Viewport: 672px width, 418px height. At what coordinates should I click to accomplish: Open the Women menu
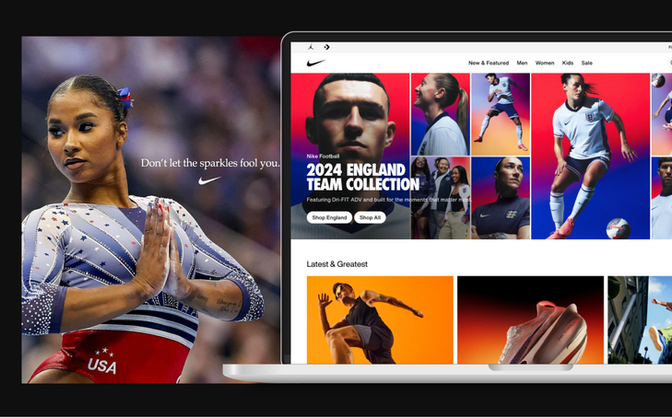pyautogui.click(x=544, y=63)
